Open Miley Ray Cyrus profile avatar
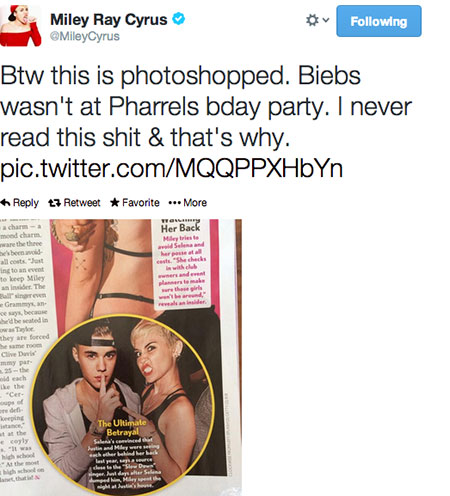The width and height of the screenshot is (450, 496). click(x=21, y=26)
